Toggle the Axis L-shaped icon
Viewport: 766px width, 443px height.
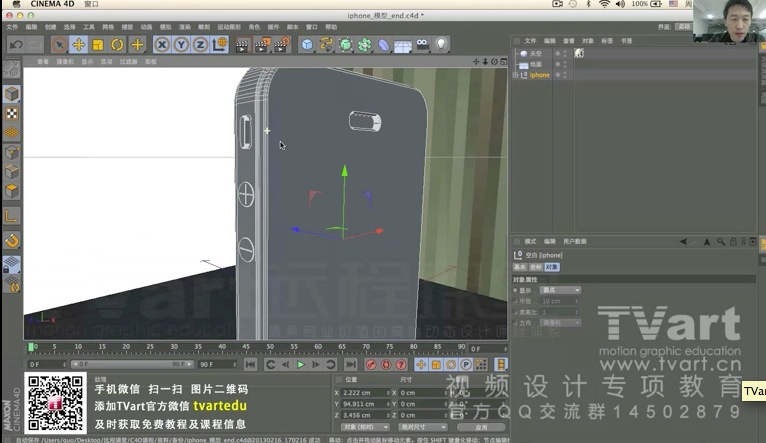(12, 215)
